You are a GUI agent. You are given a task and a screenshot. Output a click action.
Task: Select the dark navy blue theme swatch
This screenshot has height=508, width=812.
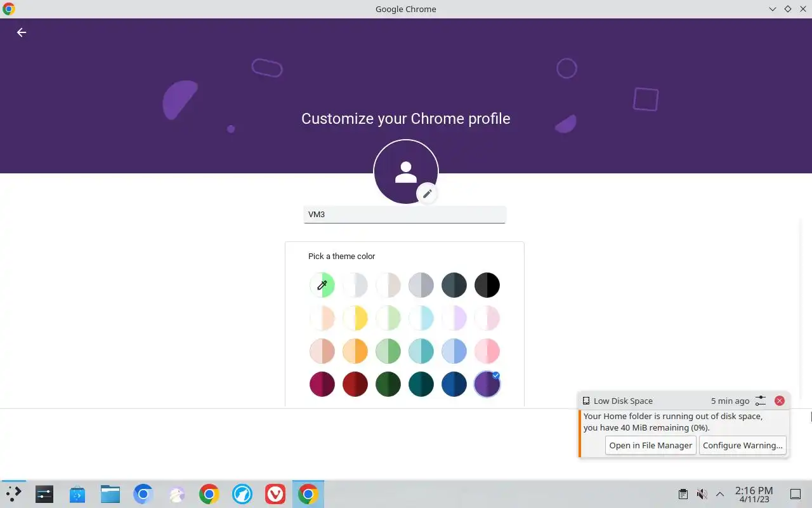pyautogui.click(x=454, y=384)
